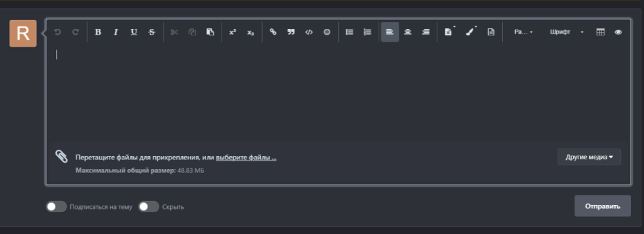Click the paperclip attachment icon
Viewport: 644px width, 234px height.
[x=61, y=157]
